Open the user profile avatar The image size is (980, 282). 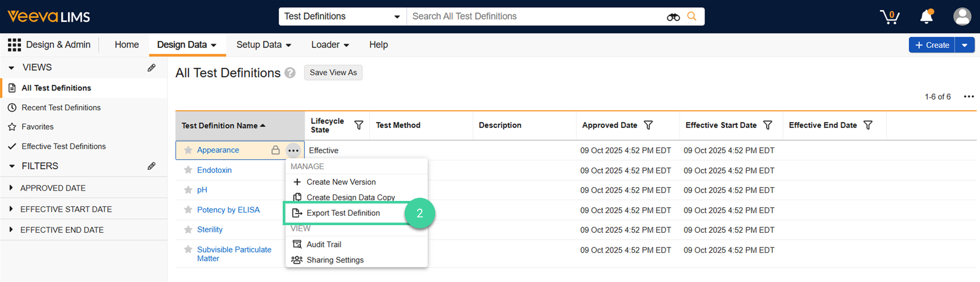962,17
